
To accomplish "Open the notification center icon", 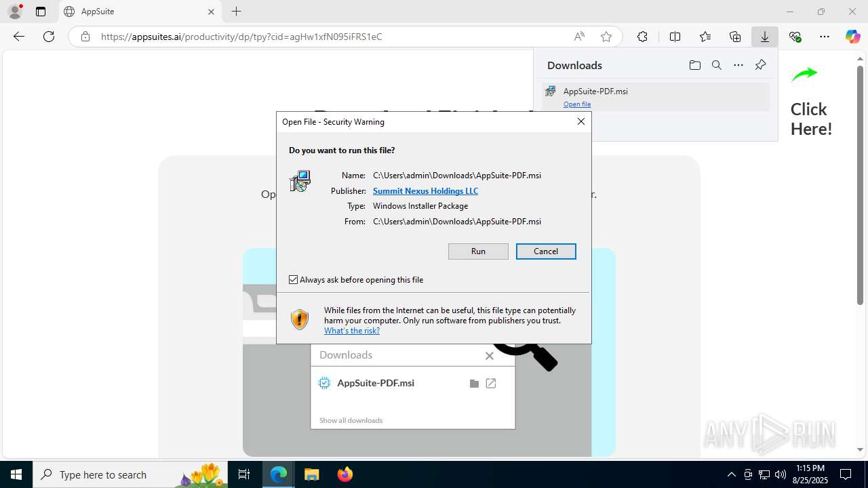I will pyautogui.click(x=846, y=474).
